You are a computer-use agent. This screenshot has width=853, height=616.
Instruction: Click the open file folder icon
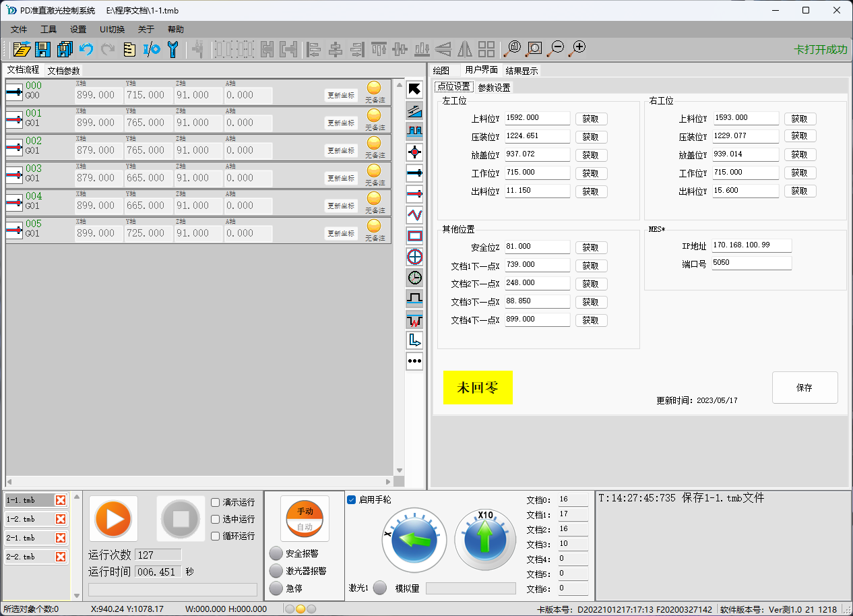coord(22,49)
